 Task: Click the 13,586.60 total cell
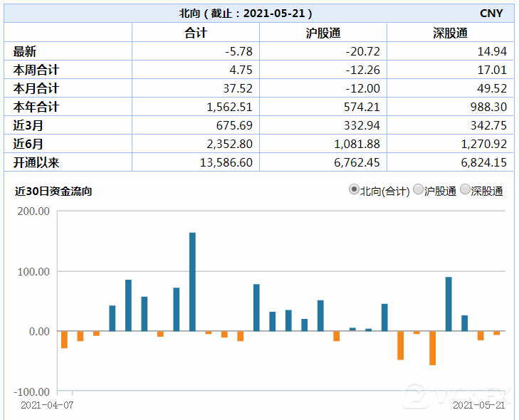[222, 162]
